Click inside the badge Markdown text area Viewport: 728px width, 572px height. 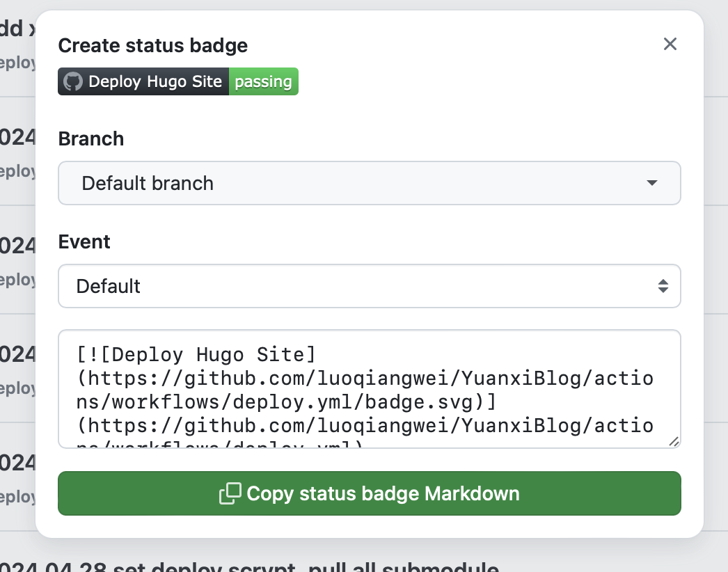click(x=369, y=390)
